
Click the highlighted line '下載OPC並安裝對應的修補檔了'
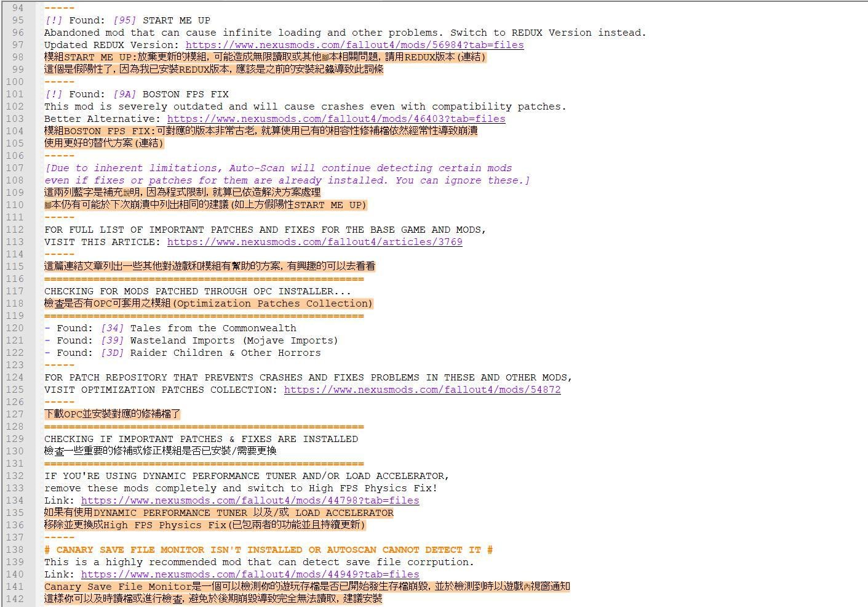(112, 414)
